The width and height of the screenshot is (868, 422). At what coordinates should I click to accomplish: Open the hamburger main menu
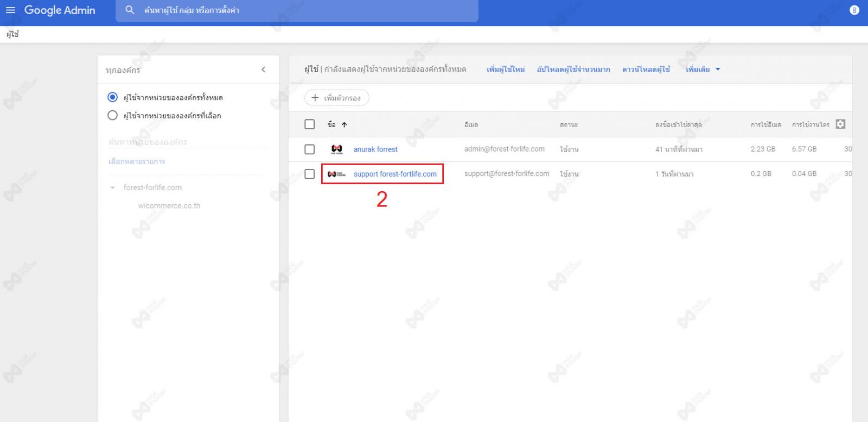[x=10, y=10]
